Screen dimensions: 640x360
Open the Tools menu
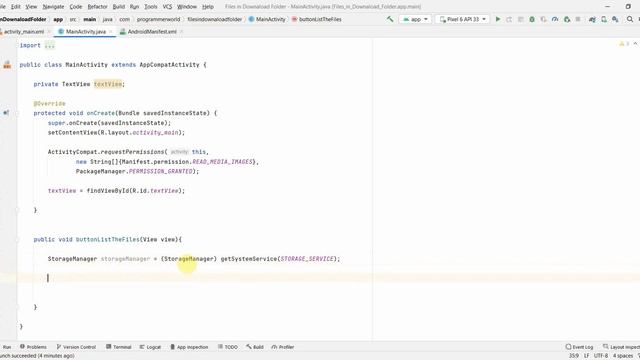[151, 7]
